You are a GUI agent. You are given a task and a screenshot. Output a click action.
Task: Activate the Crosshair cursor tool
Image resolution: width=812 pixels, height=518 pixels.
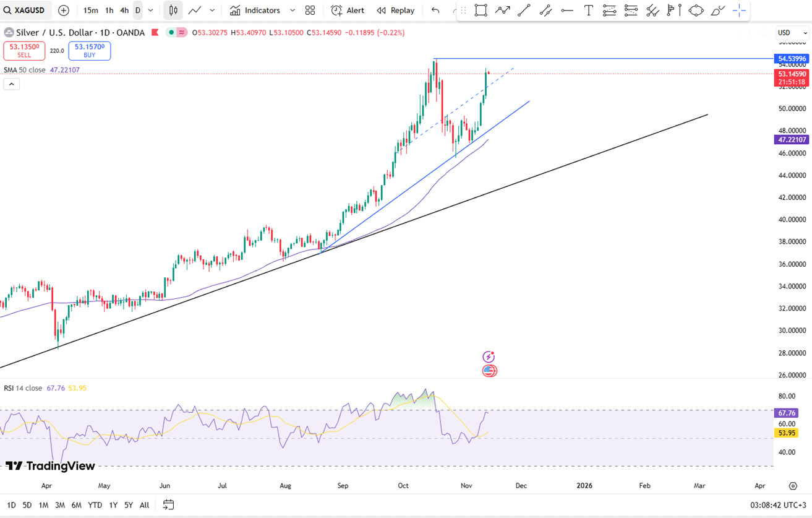(739, 11)
